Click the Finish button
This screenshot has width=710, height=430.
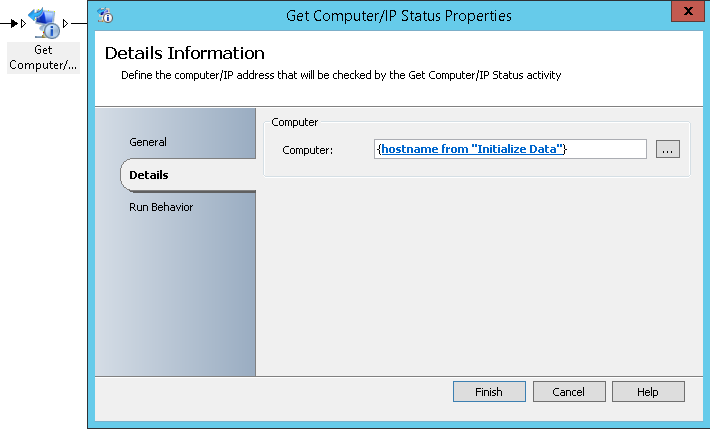click(x=489, y=392)
